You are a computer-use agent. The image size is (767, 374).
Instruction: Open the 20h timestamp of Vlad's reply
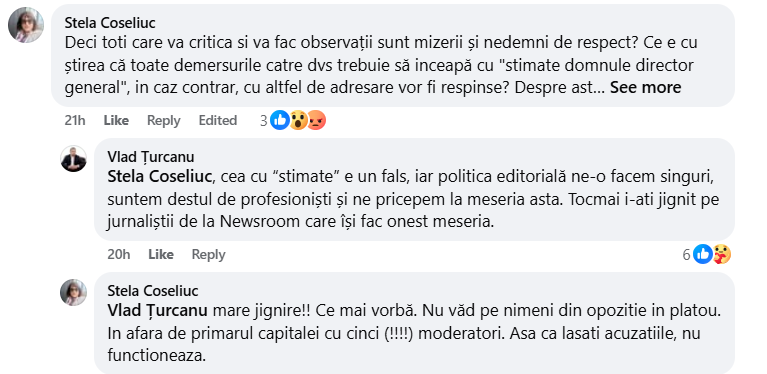[x=119, y=255]
